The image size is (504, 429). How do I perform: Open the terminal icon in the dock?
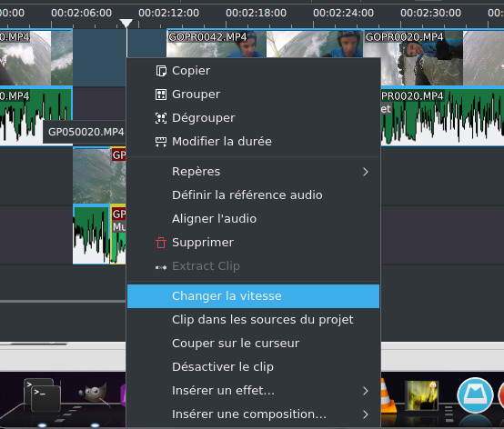[x=42, y=395]
